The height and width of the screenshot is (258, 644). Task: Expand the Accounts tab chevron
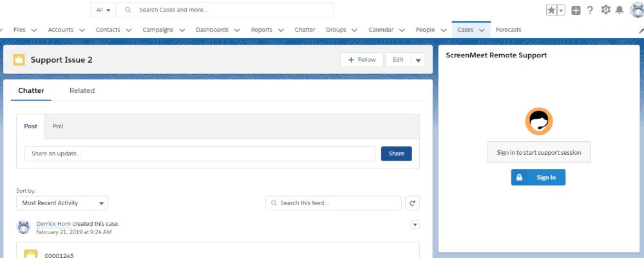[82, 30]
